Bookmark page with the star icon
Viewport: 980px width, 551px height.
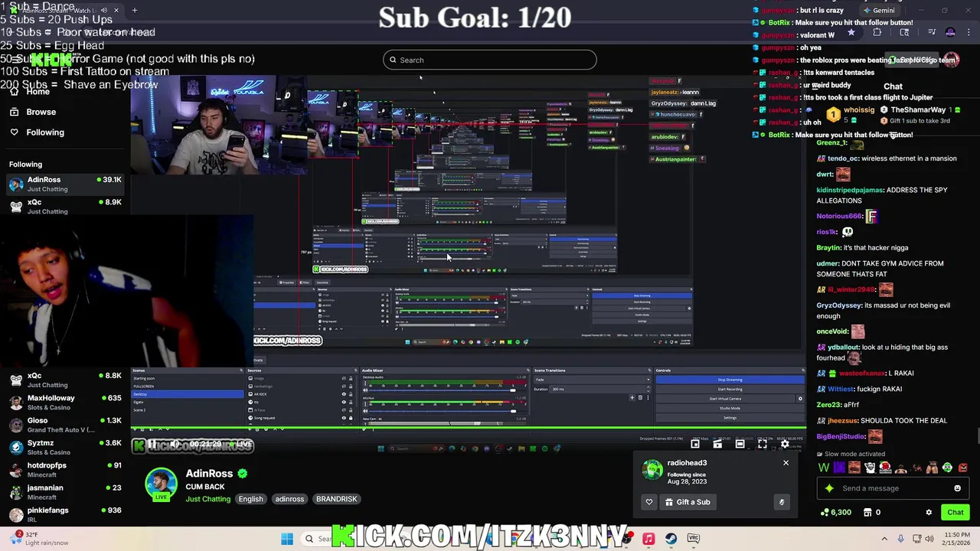[x=851, y=33]
